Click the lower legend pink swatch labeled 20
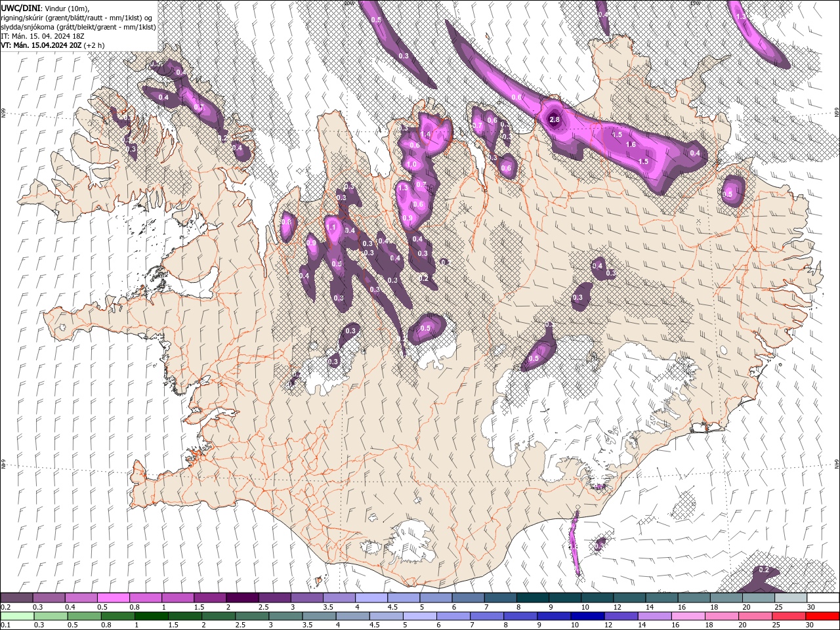The width and height of the screenshot is (840, 630). pyautogui.click(x=755, y=616)
